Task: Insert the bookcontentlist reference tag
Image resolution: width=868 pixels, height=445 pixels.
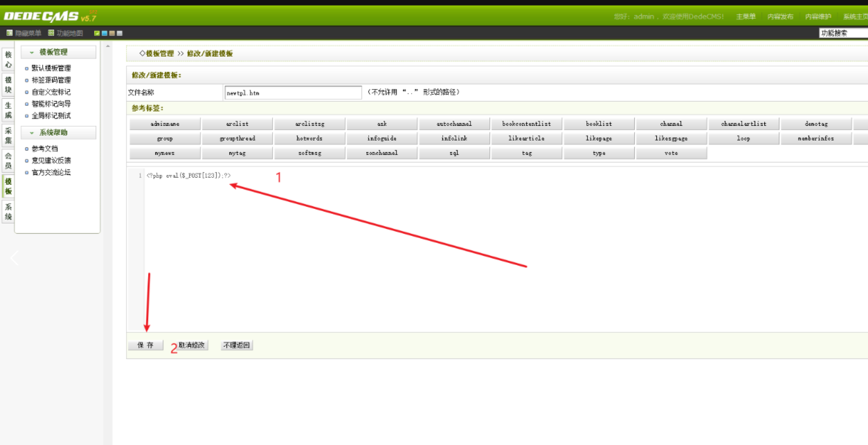Action: point(527,124)
